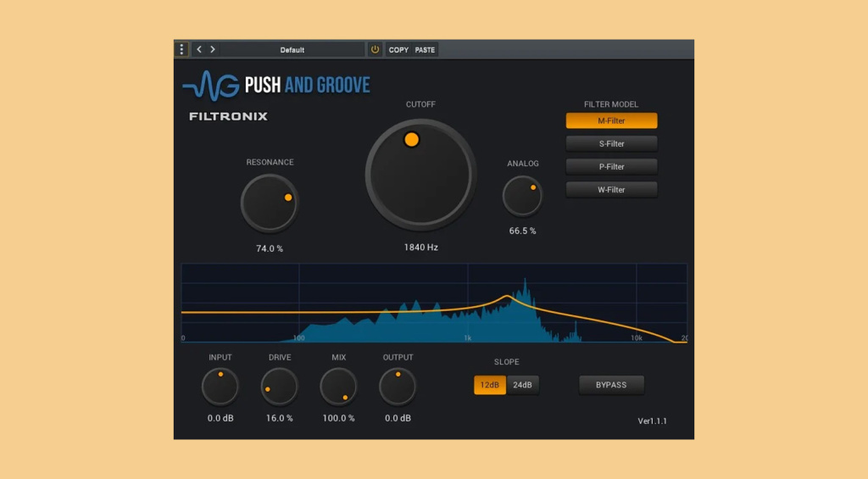Click the RESONANCE knob
This screenshot has width=868, height=479.
coord(270,203)
